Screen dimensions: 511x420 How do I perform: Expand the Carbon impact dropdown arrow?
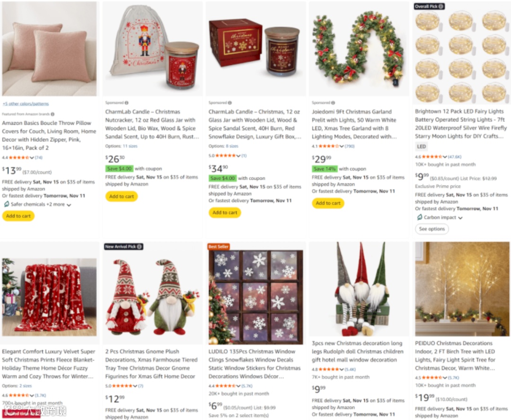pos(460,218)
